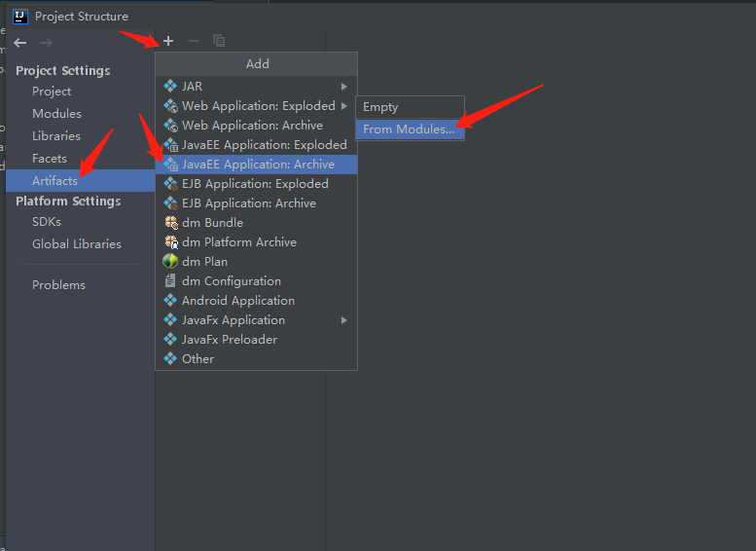Image resolution: width=756 pixels, height=551 pixels.
Task: Click the JavaEE Application: Exploded icon
Action: pyautogui.click(x=170, y=144)
